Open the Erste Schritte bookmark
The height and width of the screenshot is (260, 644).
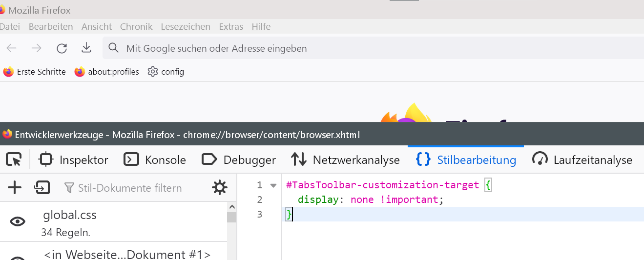[34, 72]
